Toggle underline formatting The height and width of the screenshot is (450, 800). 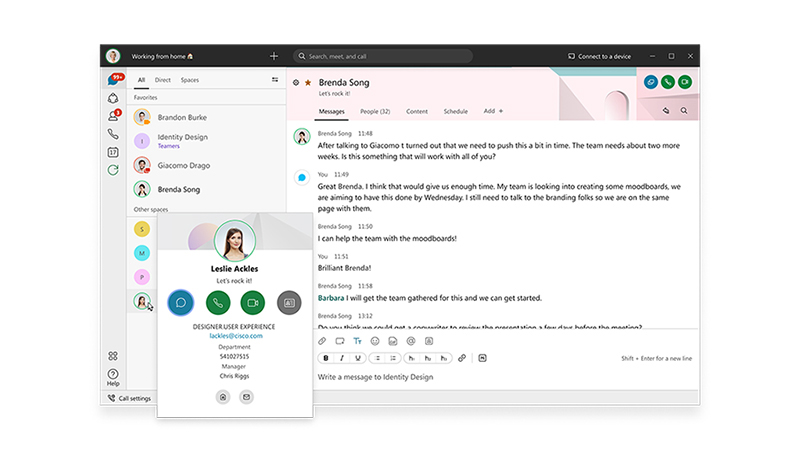click(x=358, y=358)
